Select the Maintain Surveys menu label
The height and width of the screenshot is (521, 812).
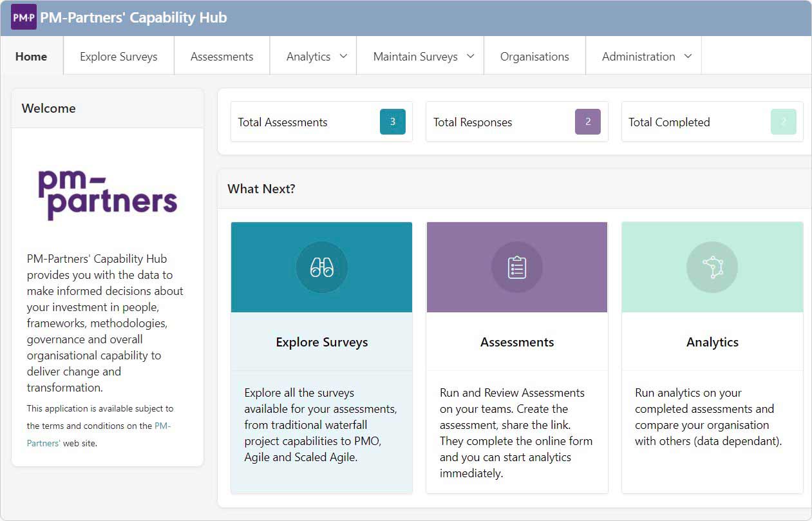point(415,57)
